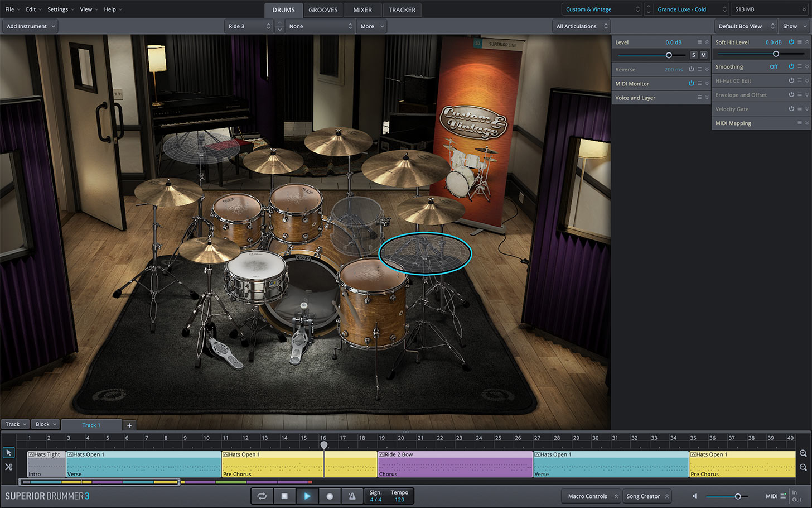Toggle the Soft Hit Level power button
This screenshot has width=812, height=508.
pos(791,42)
